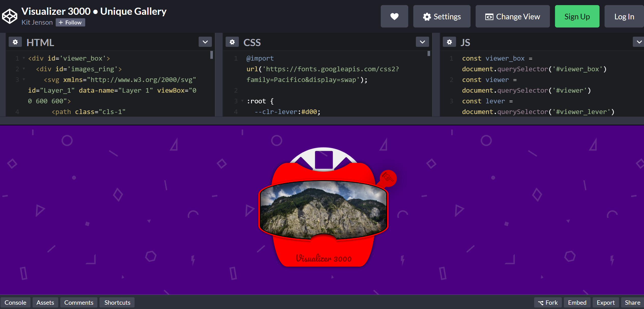644x309 pixels.
Task: Open JS editor settings gear
Action: pyautogui.click(x=449, y=42)
